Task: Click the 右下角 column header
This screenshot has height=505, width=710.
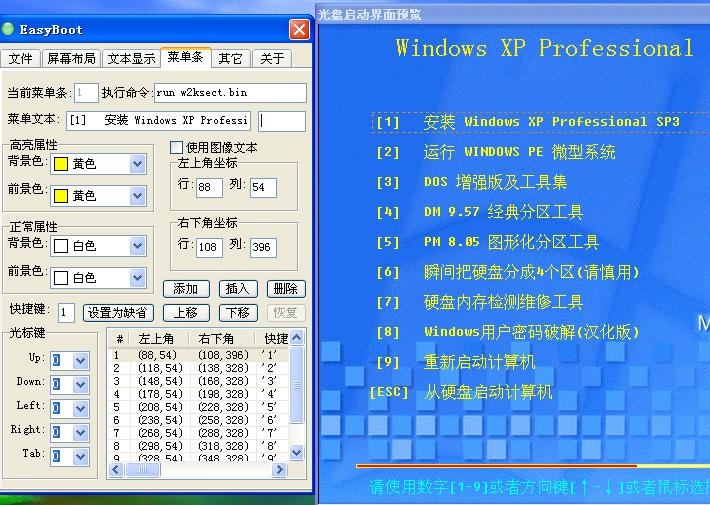Action: (224, 338)
